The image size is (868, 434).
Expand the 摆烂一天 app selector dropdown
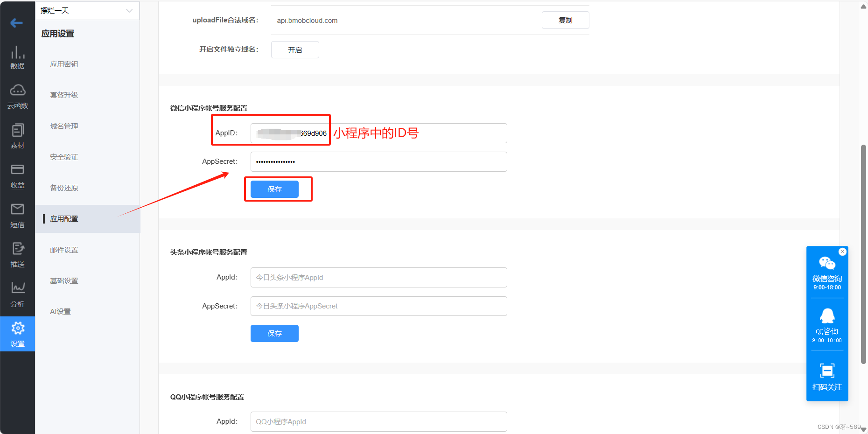point(87,11)
